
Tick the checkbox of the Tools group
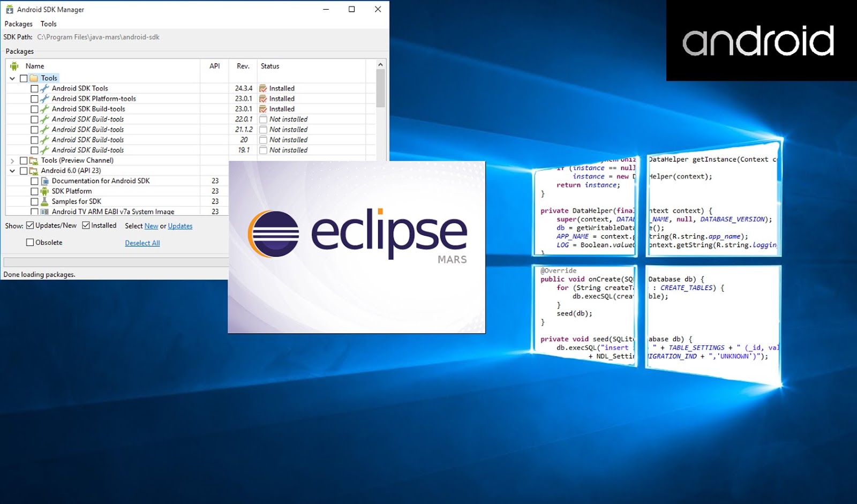click(x=24, y=78)
